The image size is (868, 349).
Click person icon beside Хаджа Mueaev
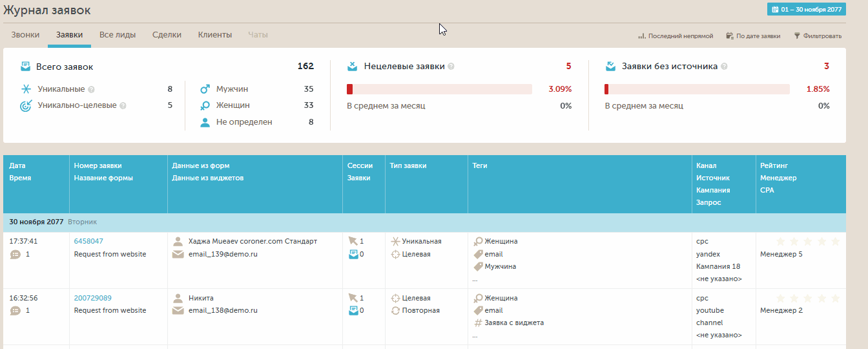[x=178, y=241]
